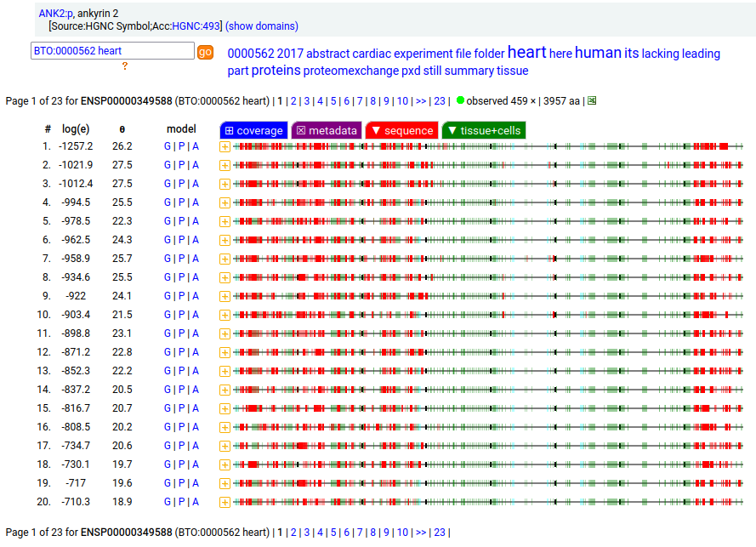Image resolution: width=756 pixels, height=547 pixels.
Task: Expand row 7 (log(e) -958.9) plus icon
Action: pyautogui.click(x=225, y=259)
